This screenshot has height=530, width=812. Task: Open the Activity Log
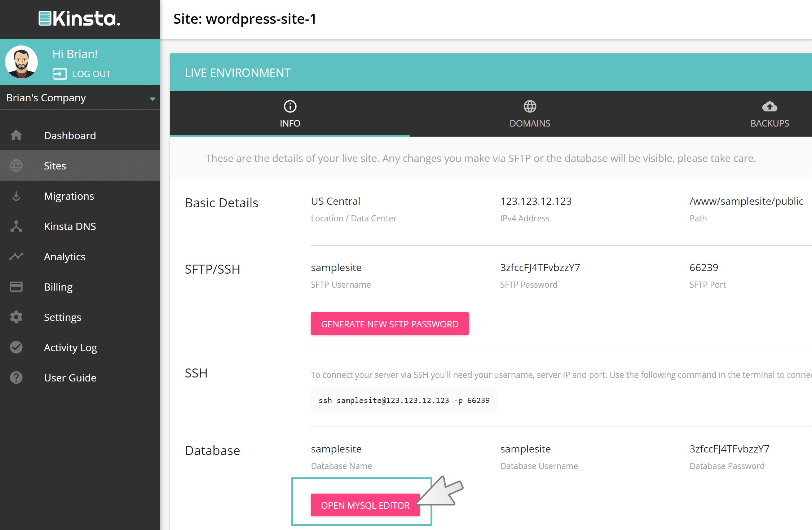pyautogui.click(x=70, y=348)
